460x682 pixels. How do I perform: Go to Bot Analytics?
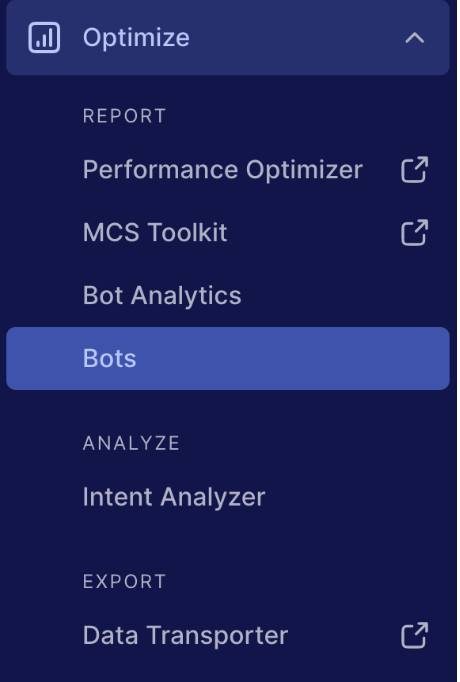pyautogui.click(x=162, y=296)
